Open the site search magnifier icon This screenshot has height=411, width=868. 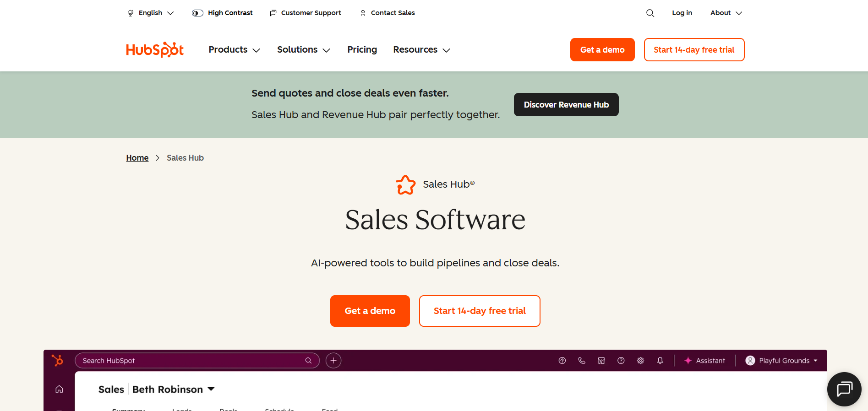tap(650, 13)
